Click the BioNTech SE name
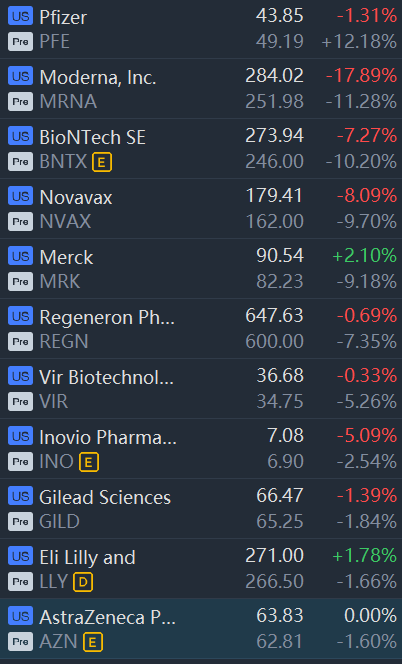The height and width of the screenshot is (664, 402). tap(92, 137)
